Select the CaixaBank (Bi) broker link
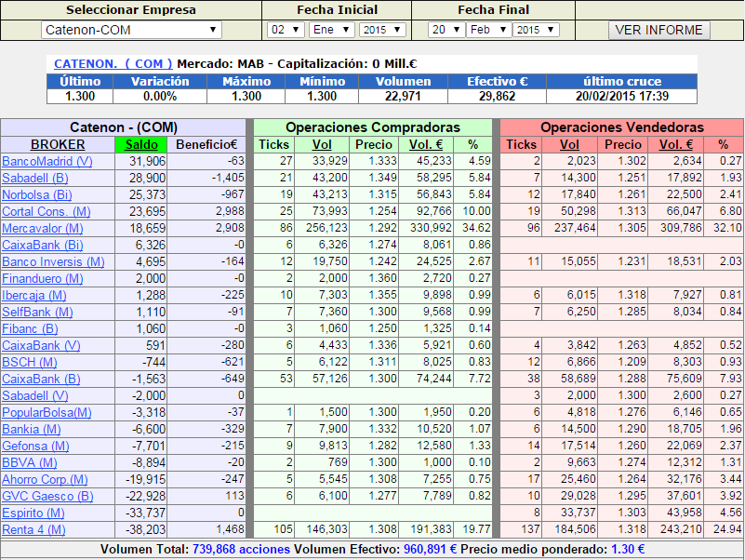 [42, 246]
